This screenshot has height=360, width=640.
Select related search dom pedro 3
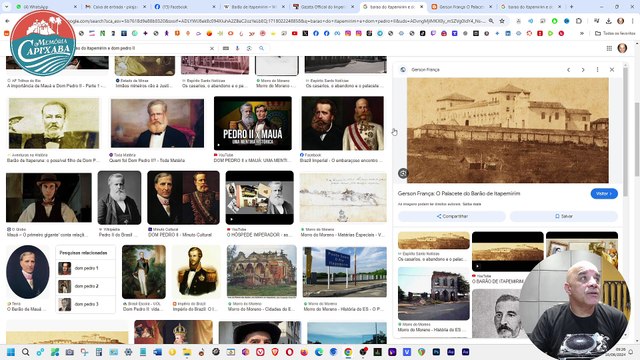[85, 304]
